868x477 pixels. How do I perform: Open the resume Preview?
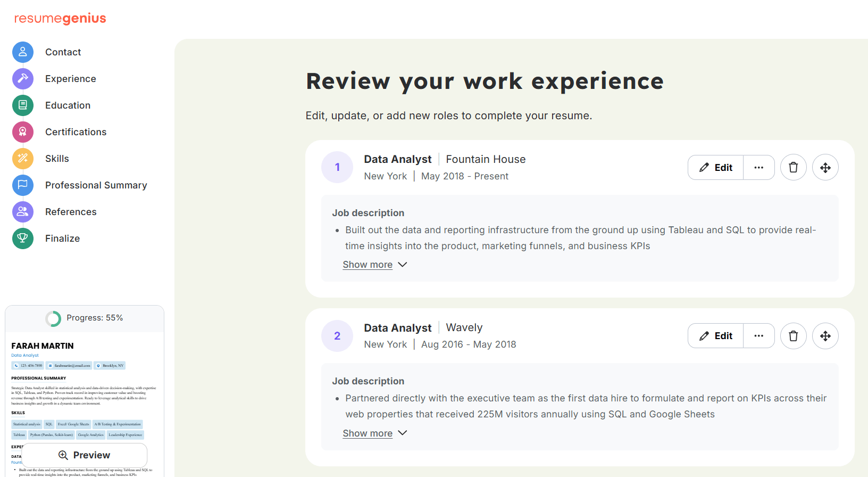(85, 455)
